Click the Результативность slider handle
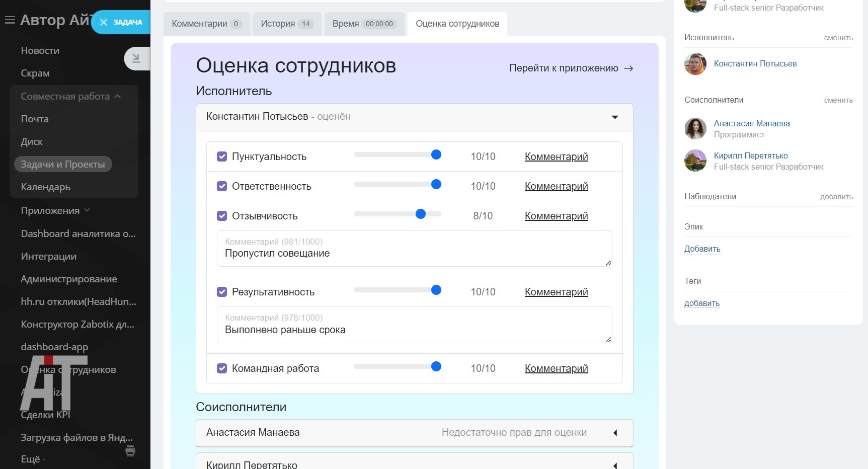 (436, 290)
